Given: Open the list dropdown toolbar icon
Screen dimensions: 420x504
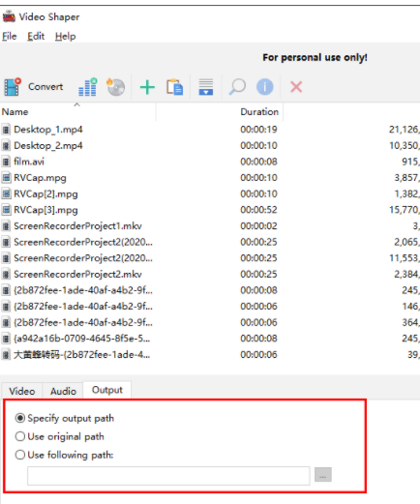Looking at the screenshot, I should click(206, 87).
